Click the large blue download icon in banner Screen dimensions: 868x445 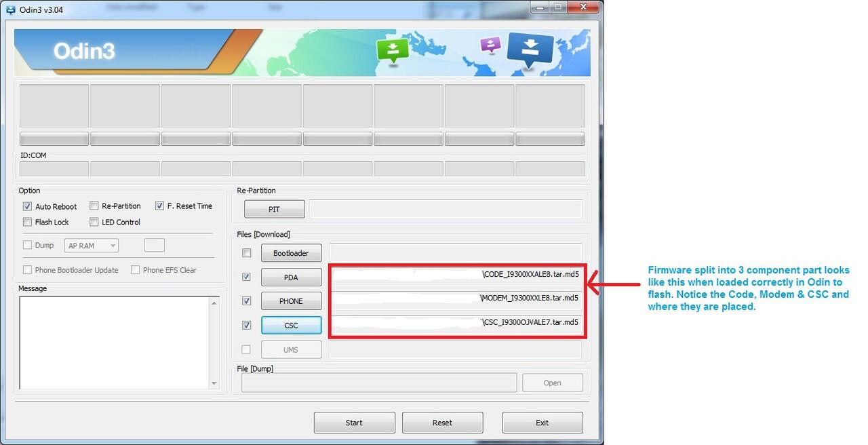[x=530, y=51]
